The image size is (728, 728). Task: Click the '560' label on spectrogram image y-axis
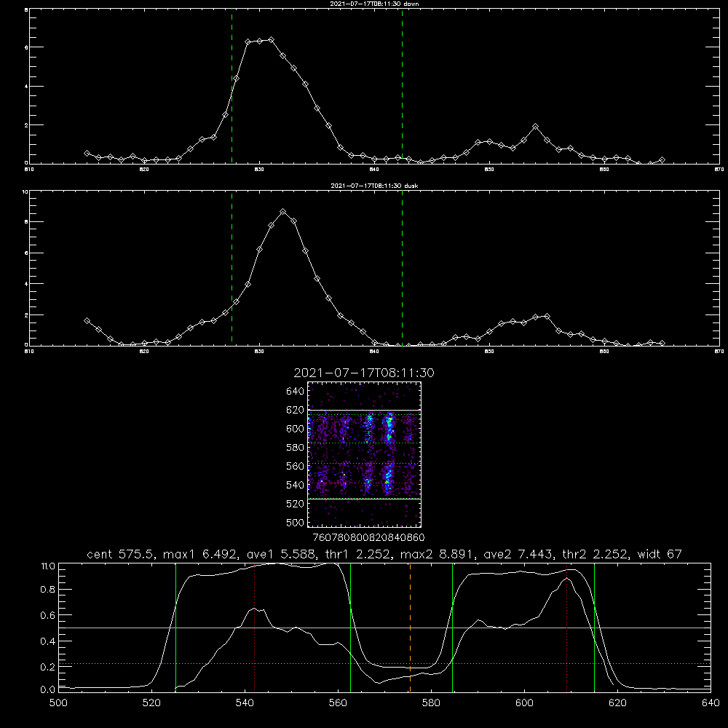(295, 466)
